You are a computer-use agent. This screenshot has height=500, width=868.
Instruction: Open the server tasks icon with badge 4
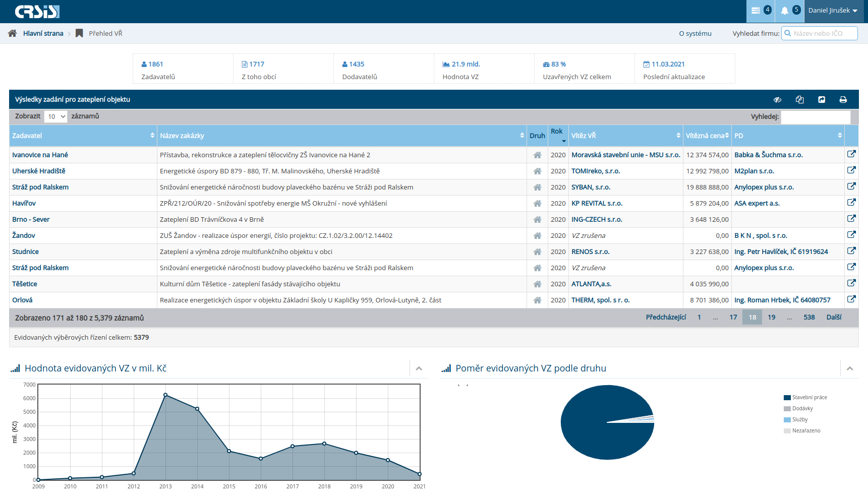tap(756, 11)
